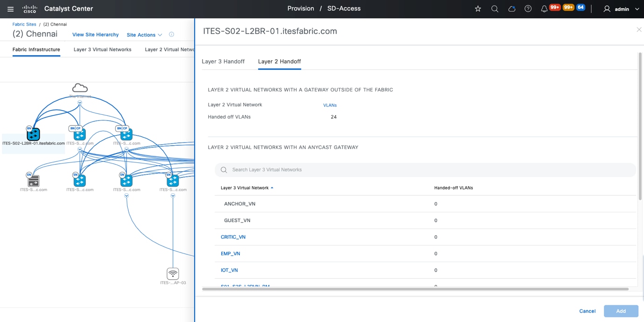
Task: Click the ITES AP-03 access point icon
Action: coord(173,273)
